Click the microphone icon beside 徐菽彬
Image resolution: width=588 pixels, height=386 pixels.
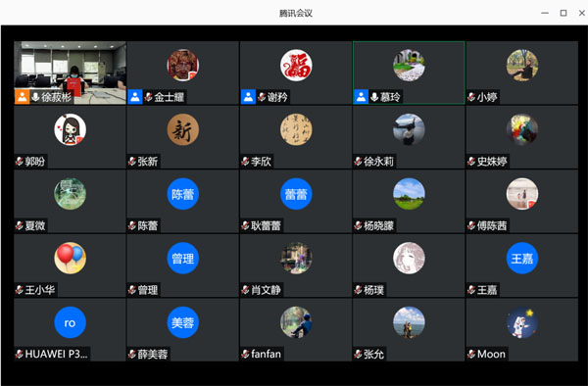[x=35, y=97]
